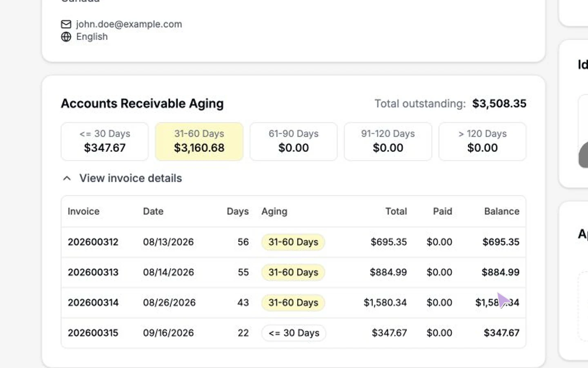588x368 pixels.
Task: Click the 31-60 Days badge for invoice 202600314
Action: 293,303
